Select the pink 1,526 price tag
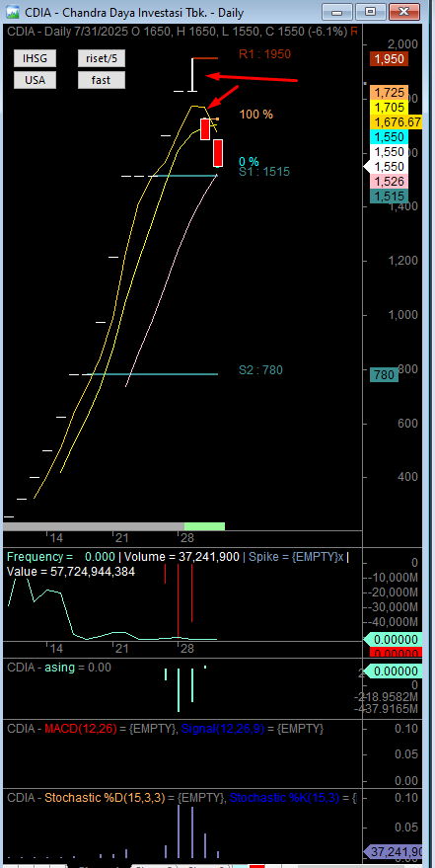Screen dimensions: 435x868 tap(389, 181)
